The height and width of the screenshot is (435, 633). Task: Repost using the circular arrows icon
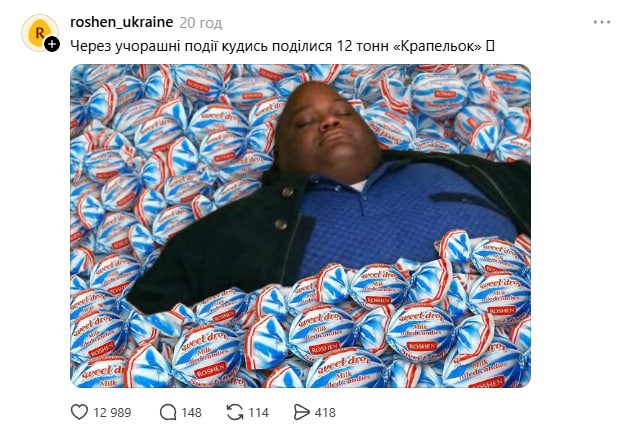tap(235, 412)
